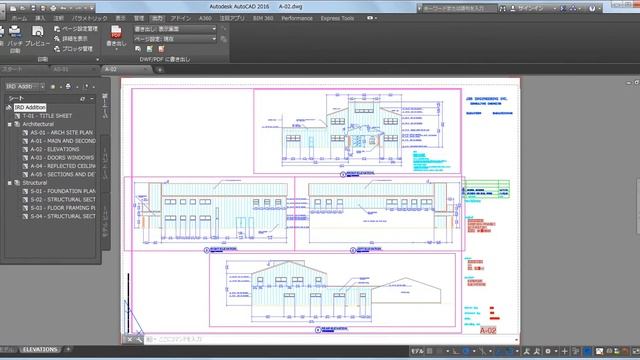The height and width of the screenshot is (360, 640).
Task: Click the A-02 sheet number in the title block
Action: [x=488, y=331]
